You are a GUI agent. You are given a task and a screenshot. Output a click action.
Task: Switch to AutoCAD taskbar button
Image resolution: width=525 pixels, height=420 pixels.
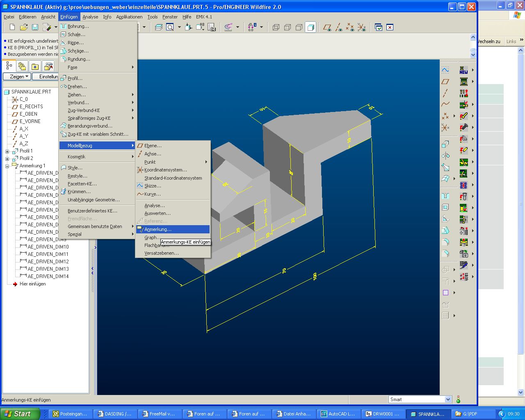338,414
